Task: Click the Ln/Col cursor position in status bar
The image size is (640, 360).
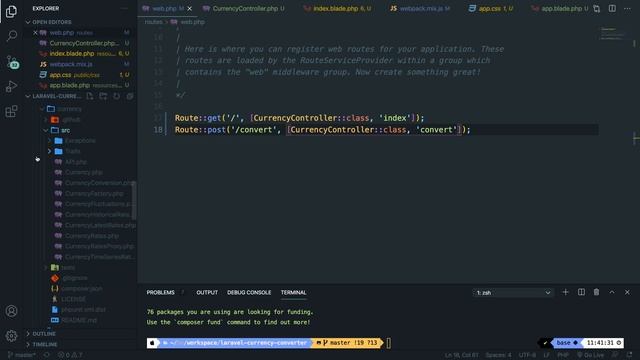Action: coord(462,355)
